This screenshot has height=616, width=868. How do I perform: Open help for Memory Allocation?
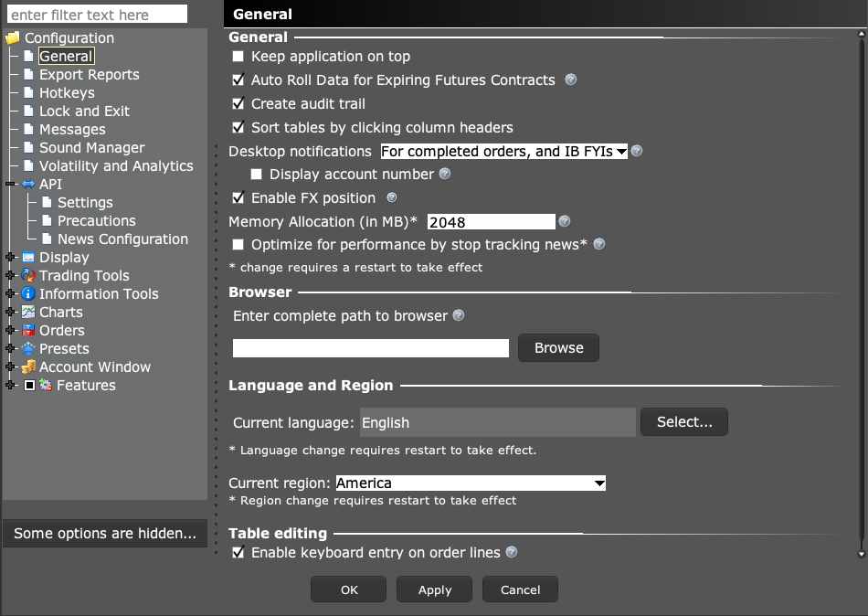click(x=565, y=221)
